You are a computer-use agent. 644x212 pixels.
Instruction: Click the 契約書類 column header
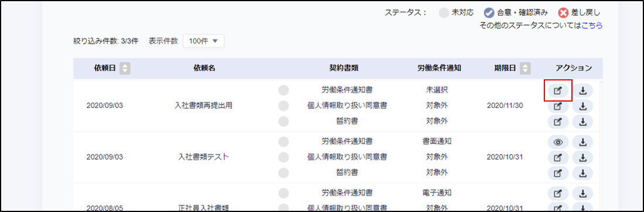pos(344,68)
